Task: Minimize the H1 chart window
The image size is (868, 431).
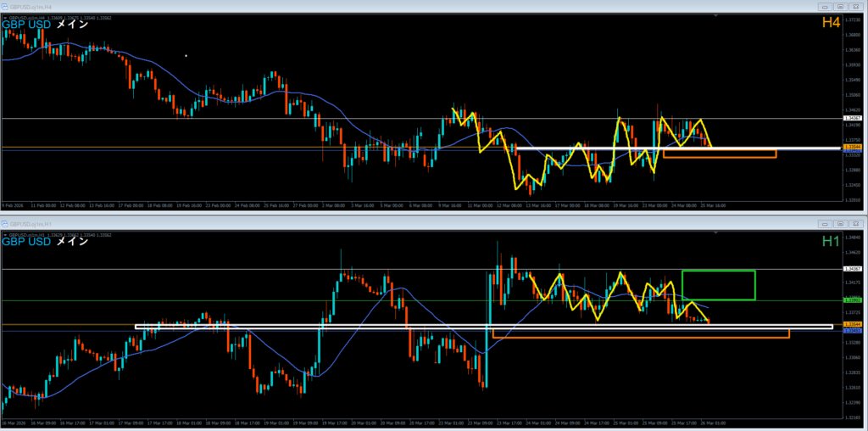Action: [x=825, y=223]
